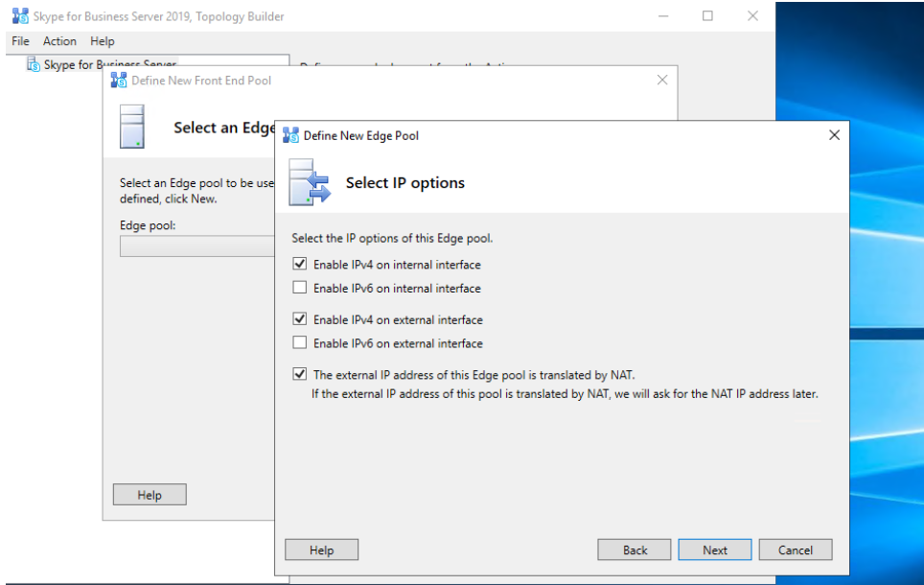Disable IPv4 on internal interface

(300, 265)
